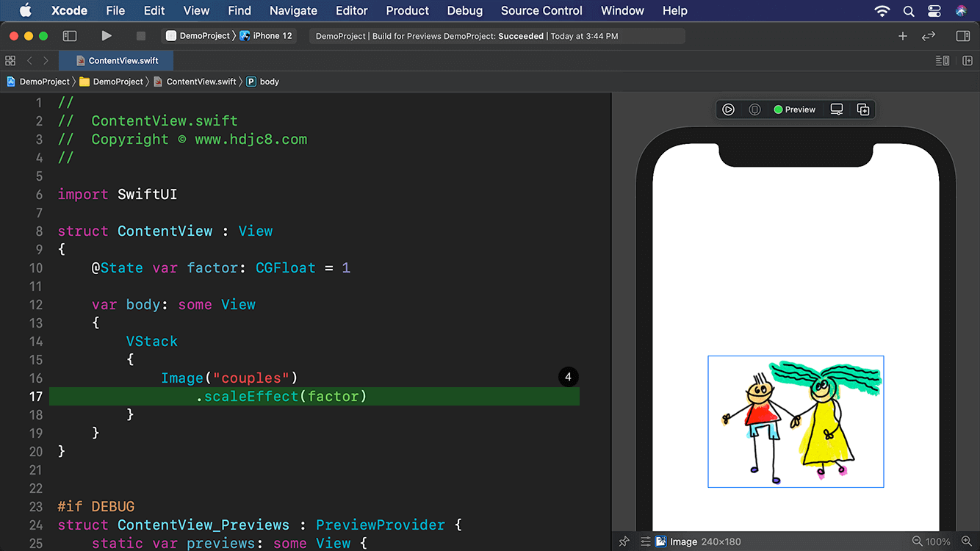Screen dimensions: 980x551
Task: Open the Product menu
Action: [x=407, y=10]
